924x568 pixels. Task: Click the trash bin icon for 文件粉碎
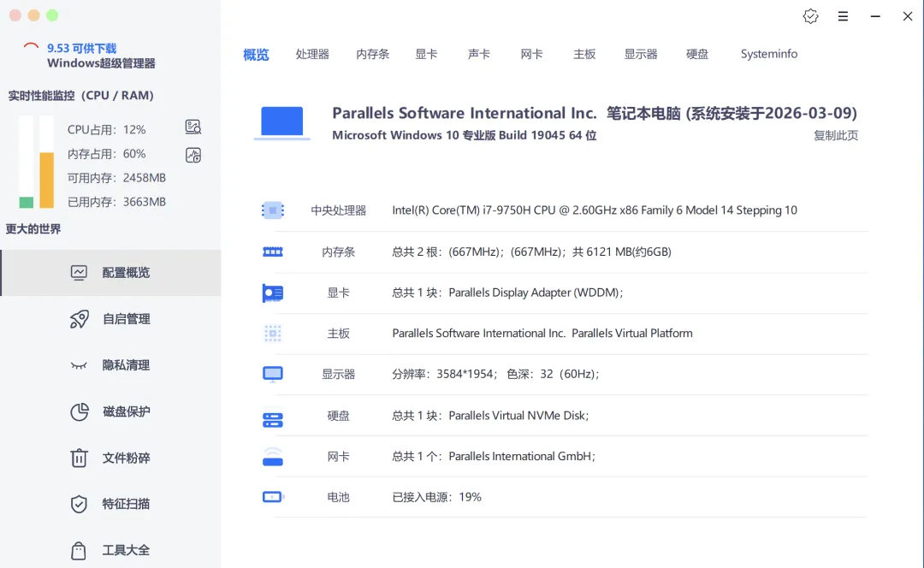point(79,458)
